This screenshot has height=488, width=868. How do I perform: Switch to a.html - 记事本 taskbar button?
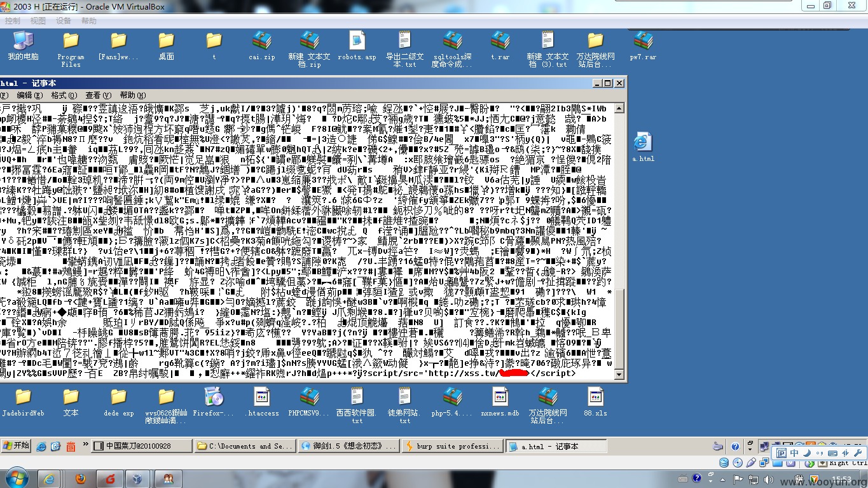click(556, 446)
